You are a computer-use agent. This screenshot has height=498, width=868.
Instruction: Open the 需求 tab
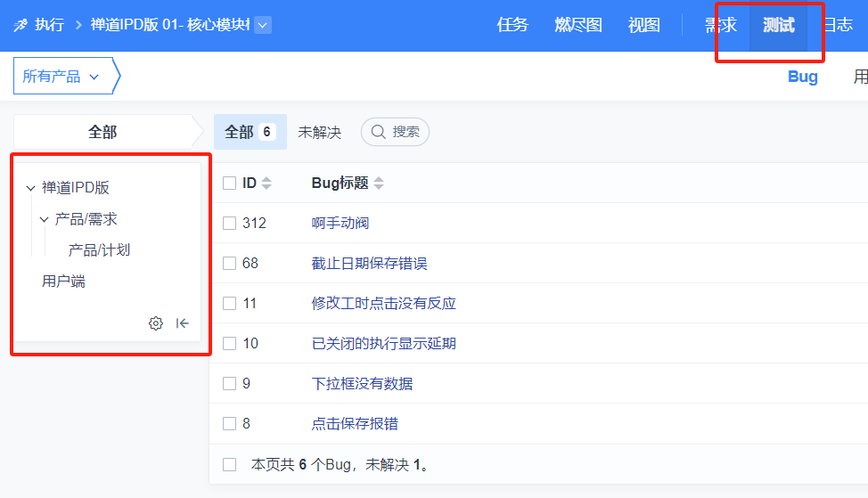click(x=721, y=25)
